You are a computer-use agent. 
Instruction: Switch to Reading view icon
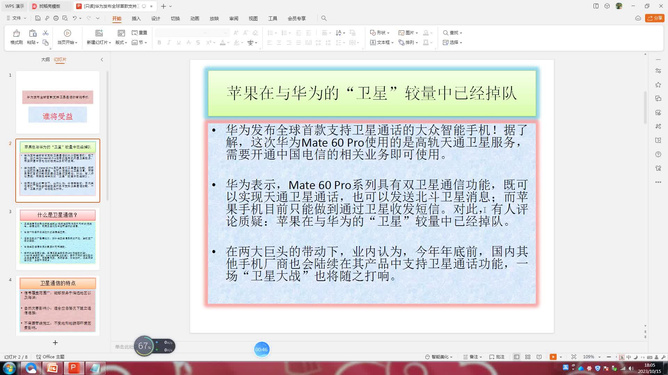(x=539, y=357)
